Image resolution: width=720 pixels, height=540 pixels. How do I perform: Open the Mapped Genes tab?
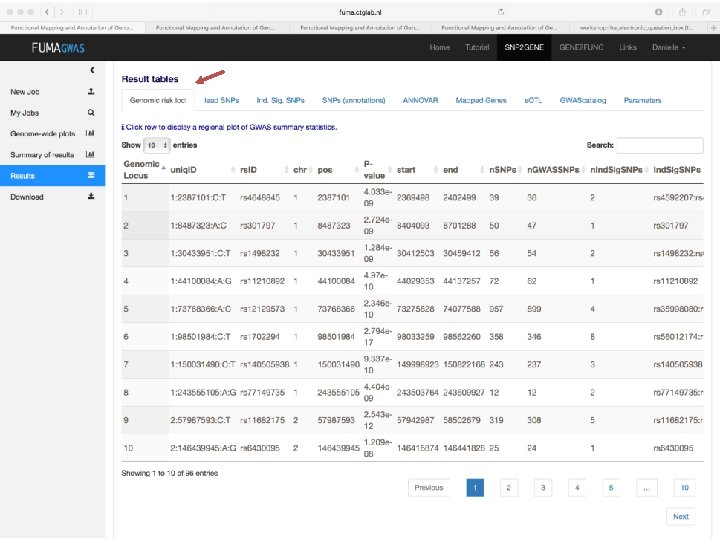click(481, 100)
